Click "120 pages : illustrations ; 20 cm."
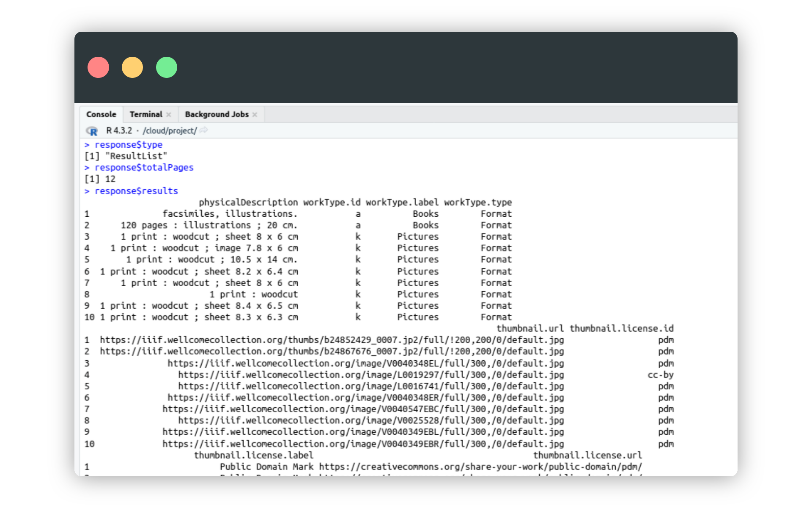Screen dimensions: 812x508 (x=209, y=225)
